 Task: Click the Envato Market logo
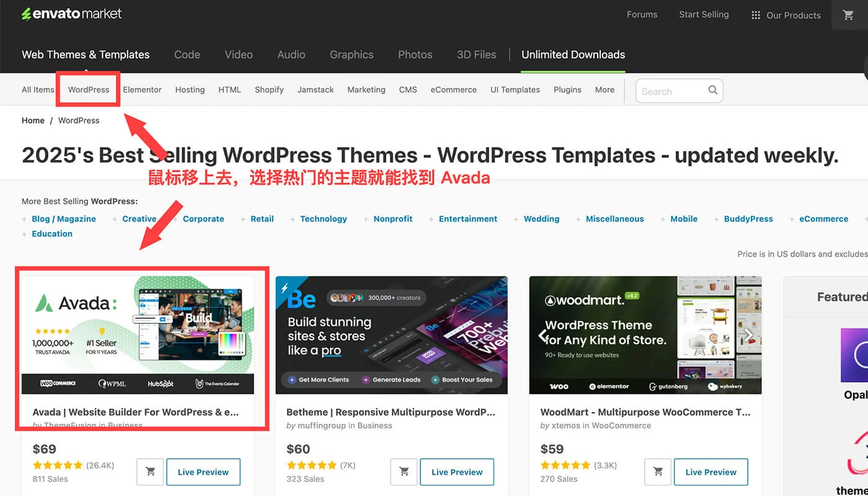coord(72,14)
